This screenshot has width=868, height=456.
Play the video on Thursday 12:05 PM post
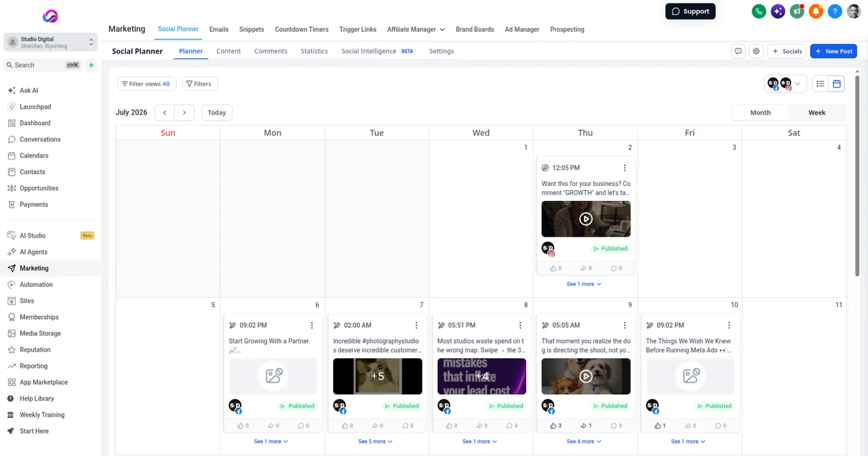pyautogui.click(x=586, y=218)
